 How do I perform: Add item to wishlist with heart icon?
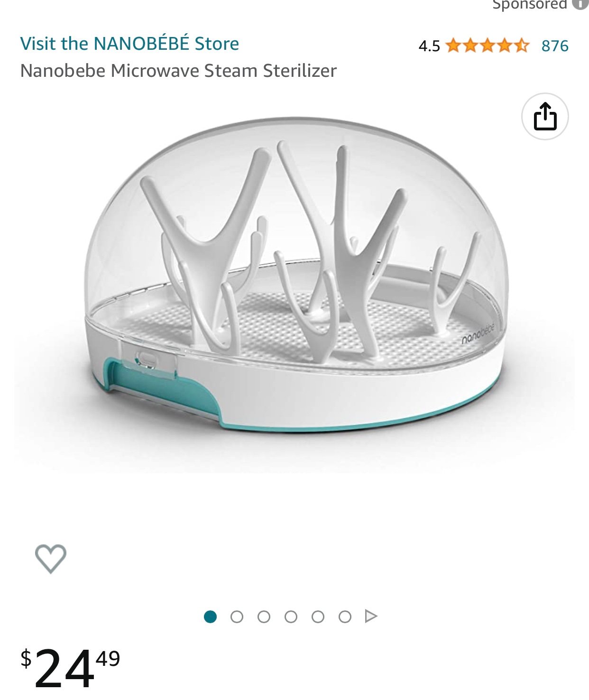[x=51, y=558]
